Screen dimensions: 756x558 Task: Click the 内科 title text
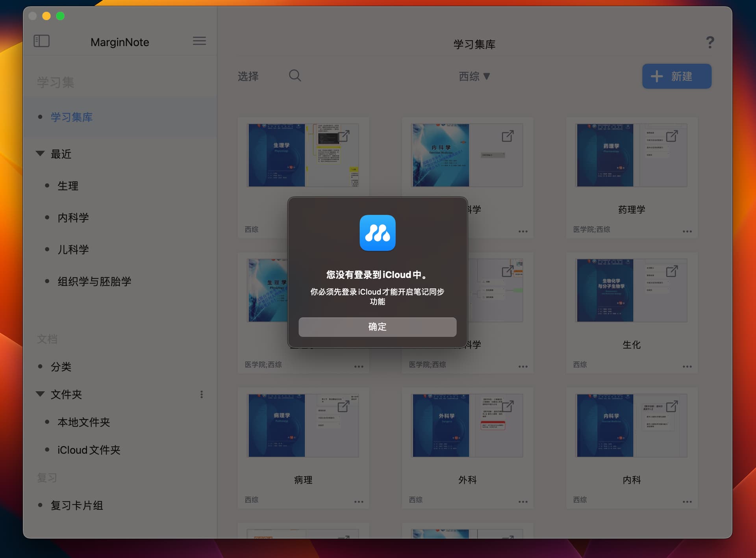(x=632, y=480)
